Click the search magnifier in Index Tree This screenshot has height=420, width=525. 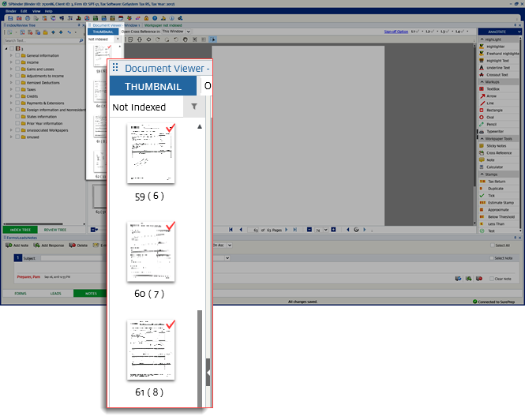pyautogui.click(x=81, y=40)
